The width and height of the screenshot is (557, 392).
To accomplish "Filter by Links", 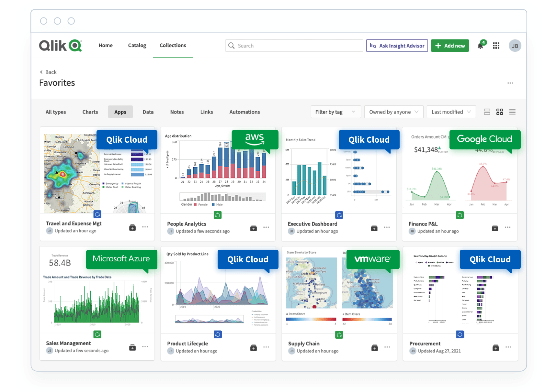I will click(207, 112).
